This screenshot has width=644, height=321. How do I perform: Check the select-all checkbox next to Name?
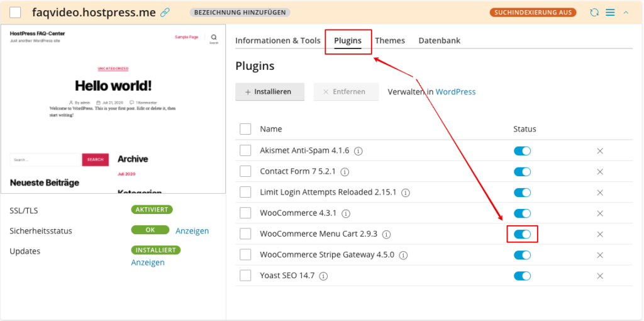[x=245, y=129]
